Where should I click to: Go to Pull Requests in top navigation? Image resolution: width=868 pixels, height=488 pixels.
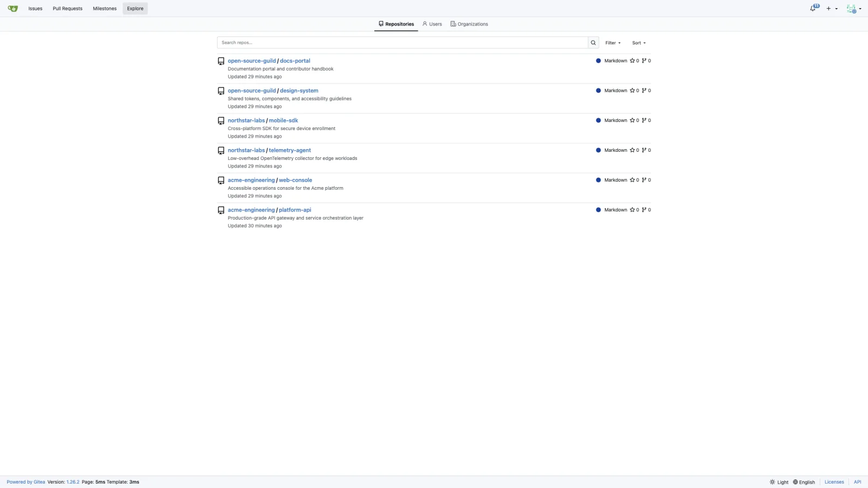tap(67, 9)
